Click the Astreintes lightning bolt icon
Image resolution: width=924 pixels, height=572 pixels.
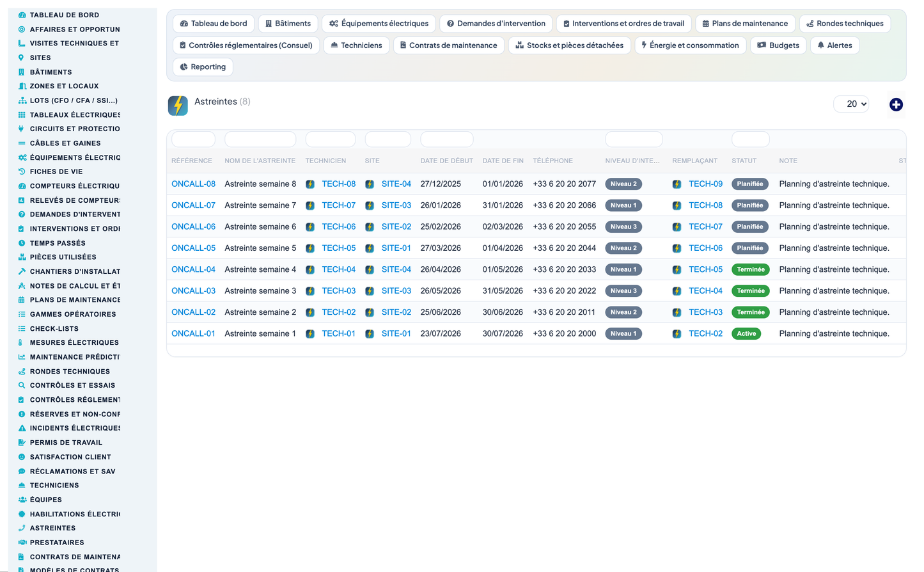(178, 106)
